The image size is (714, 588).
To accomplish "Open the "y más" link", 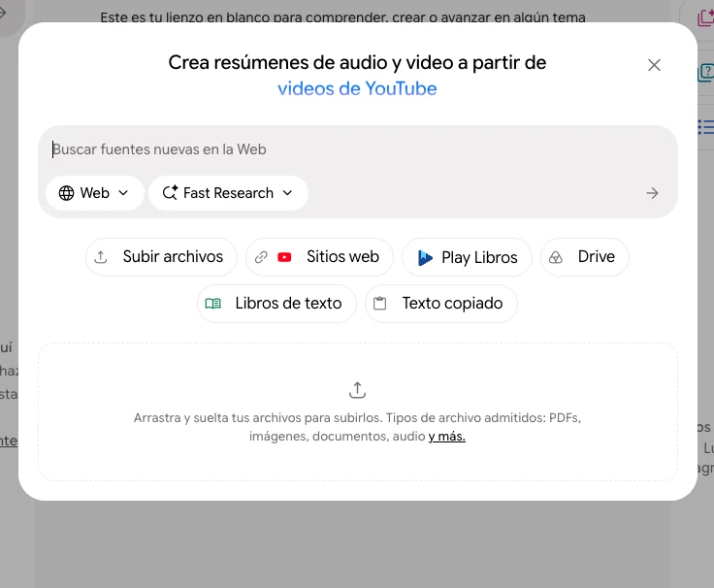I will (x=446, y=437).
